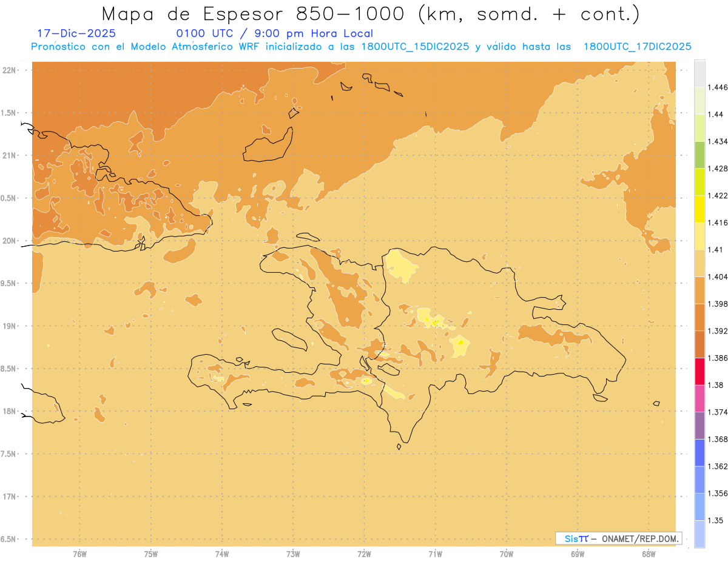The image size is (728, 562).
Task: Click the purple segment of the color scale
Action: click(x=699, y=426)
